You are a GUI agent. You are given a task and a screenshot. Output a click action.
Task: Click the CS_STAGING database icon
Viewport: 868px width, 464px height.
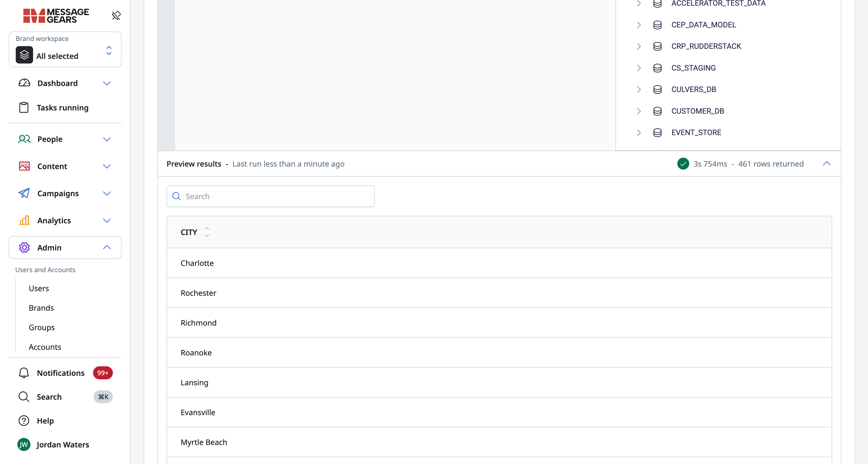tap(658, 68)
